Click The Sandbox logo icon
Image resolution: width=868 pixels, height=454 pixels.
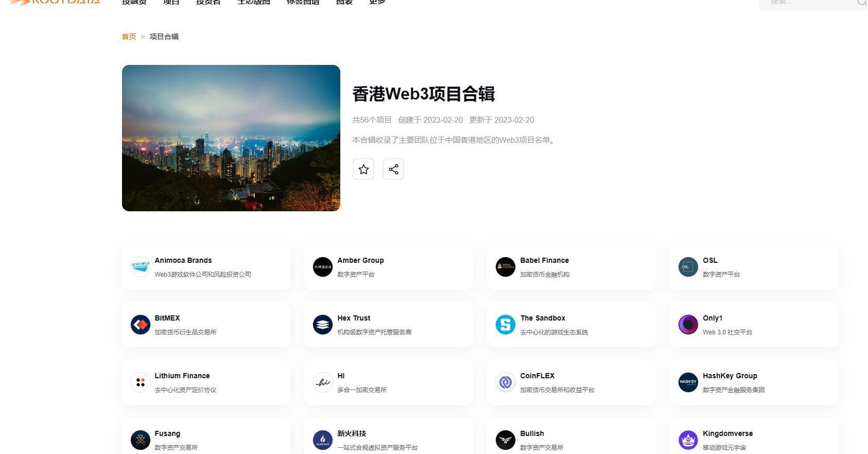point(506,325)
